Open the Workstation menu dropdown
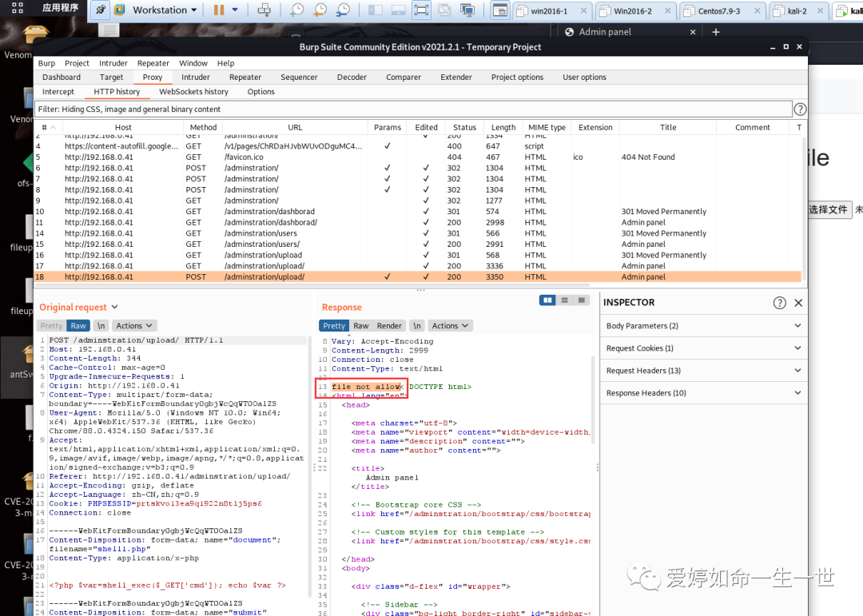The width and height of the screenshot is (863, 616). click(x=165, y=10)
